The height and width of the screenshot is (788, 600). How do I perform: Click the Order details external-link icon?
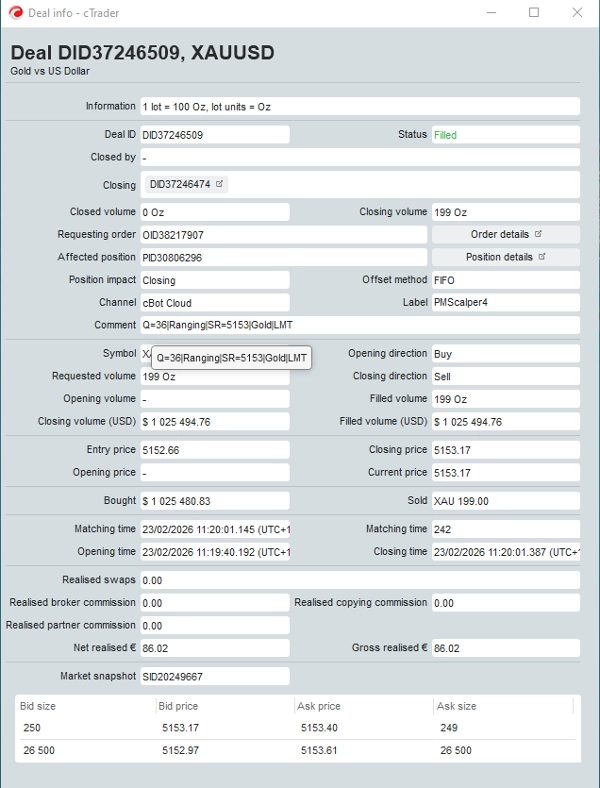coord(538,234)
